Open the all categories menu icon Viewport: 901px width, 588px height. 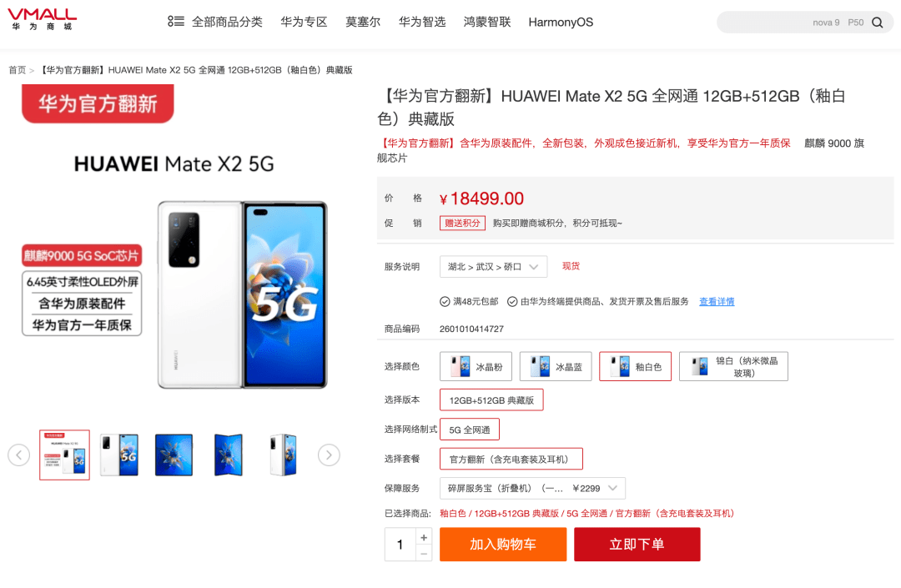tap(176, 21)
